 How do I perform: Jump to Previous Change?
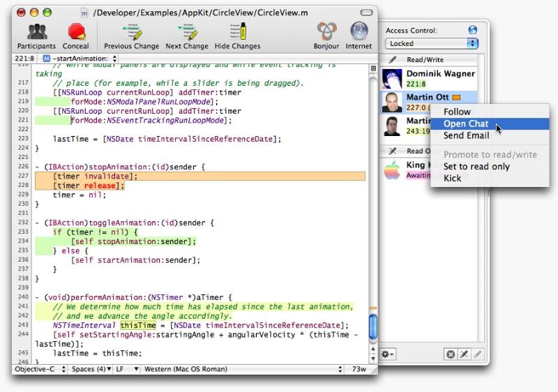coord(132,32)
